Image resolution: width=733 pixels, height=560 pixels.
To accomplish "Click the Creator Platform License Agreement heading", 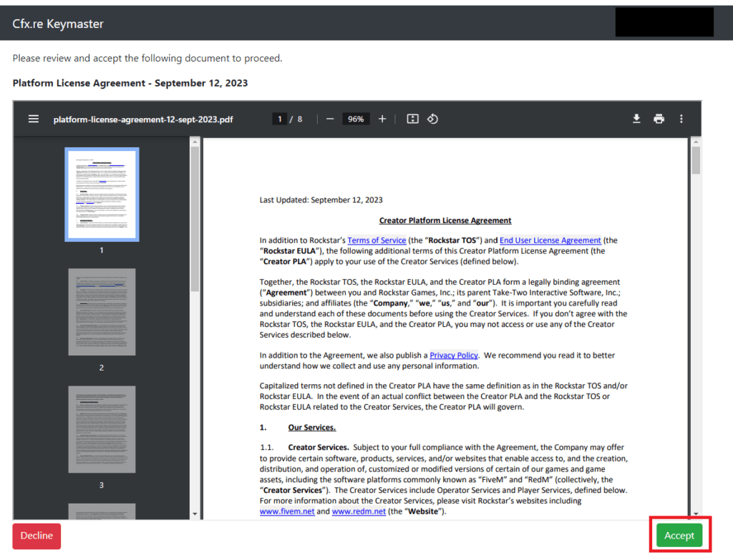I will tap(445, 220).
